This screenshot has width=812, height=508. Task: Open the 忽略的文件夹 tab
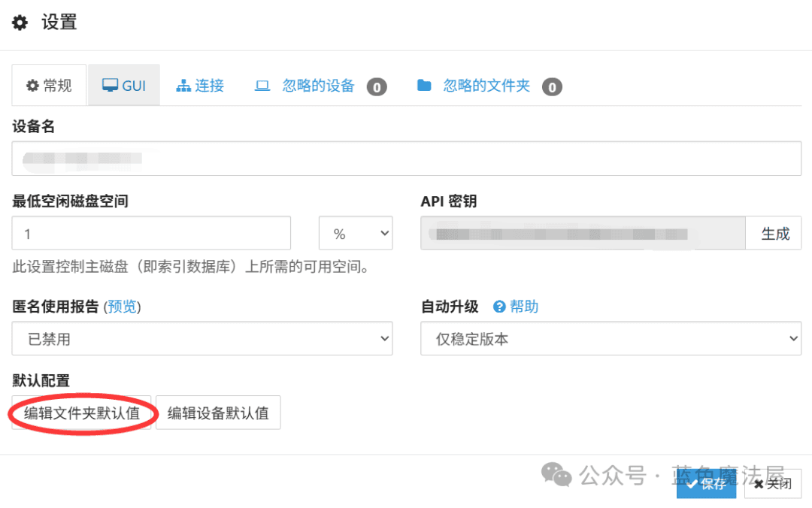(489, 86)
